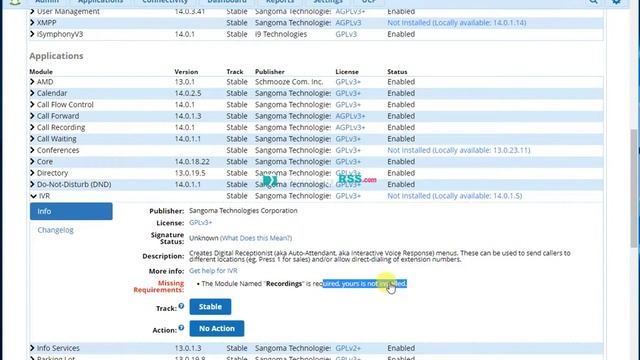Click the 'Schmooze Com. Inc.' publisher cell

coord(289,82)
